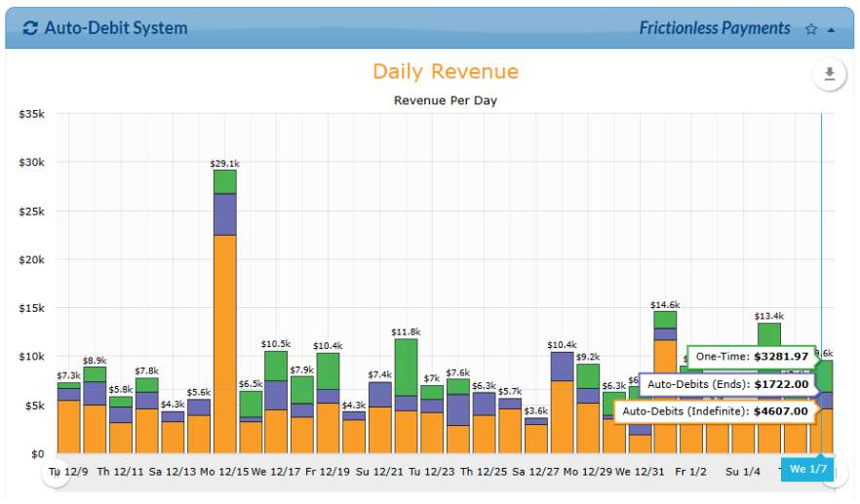Click the One-Time $3281.97 tooltip
Viewport: 860px width, 504px height.
tap(752, 357)
